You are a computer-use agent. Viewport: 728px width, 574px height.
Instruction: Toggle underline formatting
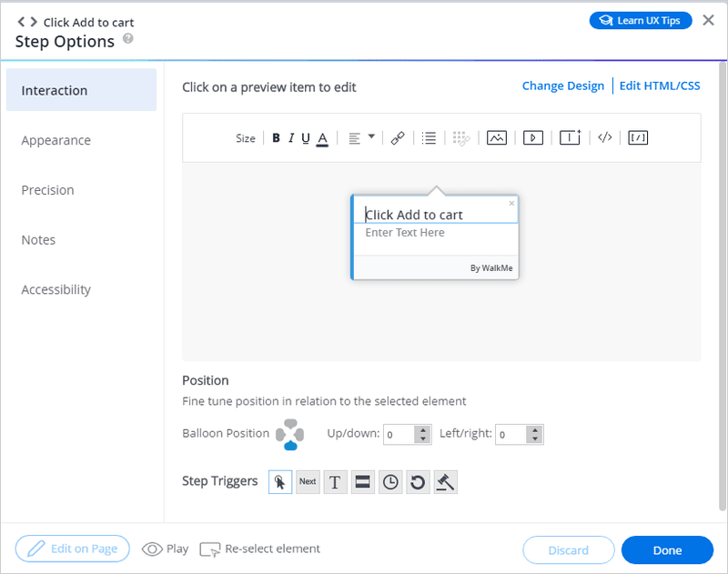point(304,137)
